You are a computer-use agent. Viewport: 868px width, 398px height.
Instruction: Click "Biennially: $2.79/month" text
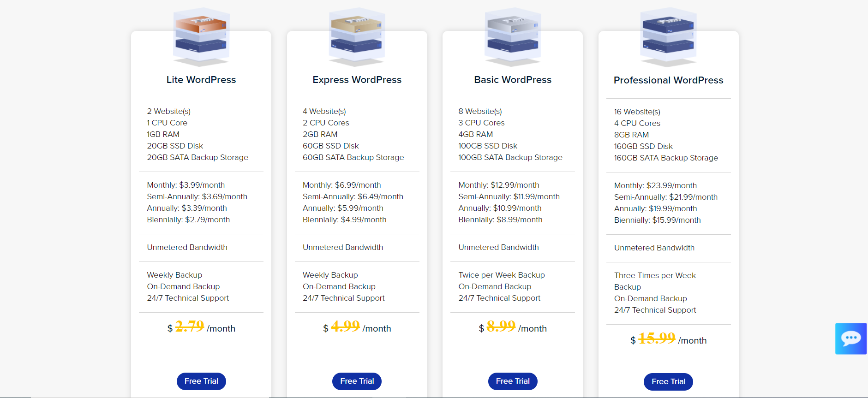[x=188, y=220]
